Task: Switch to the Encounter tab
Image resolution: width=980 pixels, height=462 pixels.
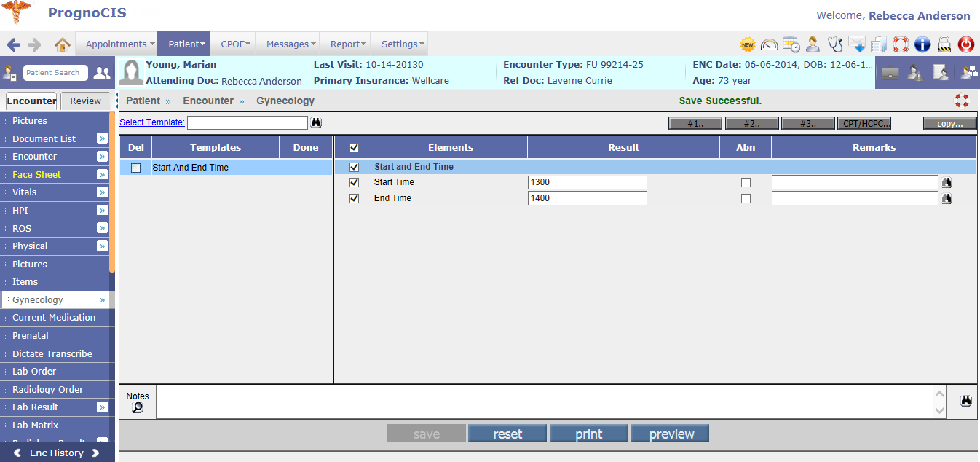Action: pyautogui.click(x=31, y=101)
